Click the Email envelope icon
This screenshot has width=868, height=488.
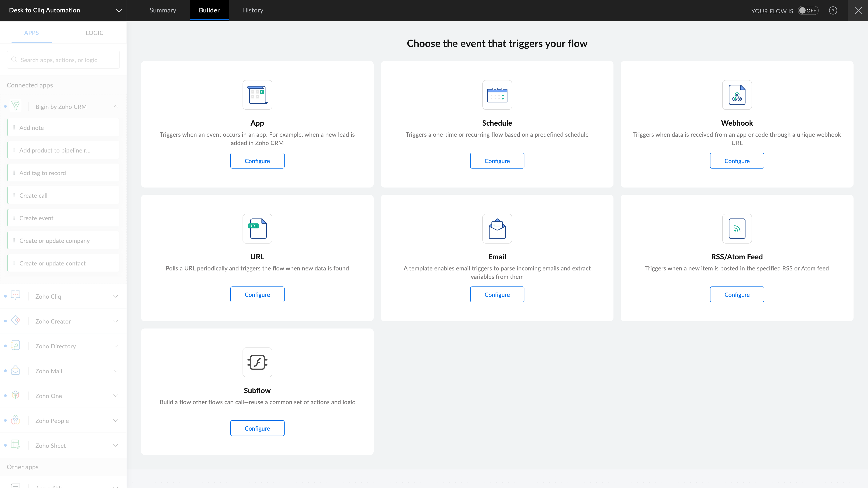(497, 228)
